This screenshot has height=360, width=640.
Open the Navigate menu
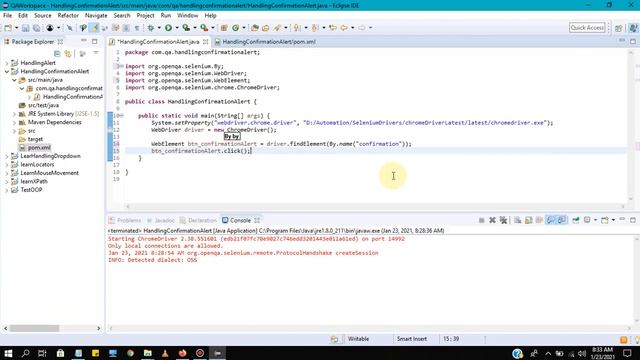click(x=96, y=16)
